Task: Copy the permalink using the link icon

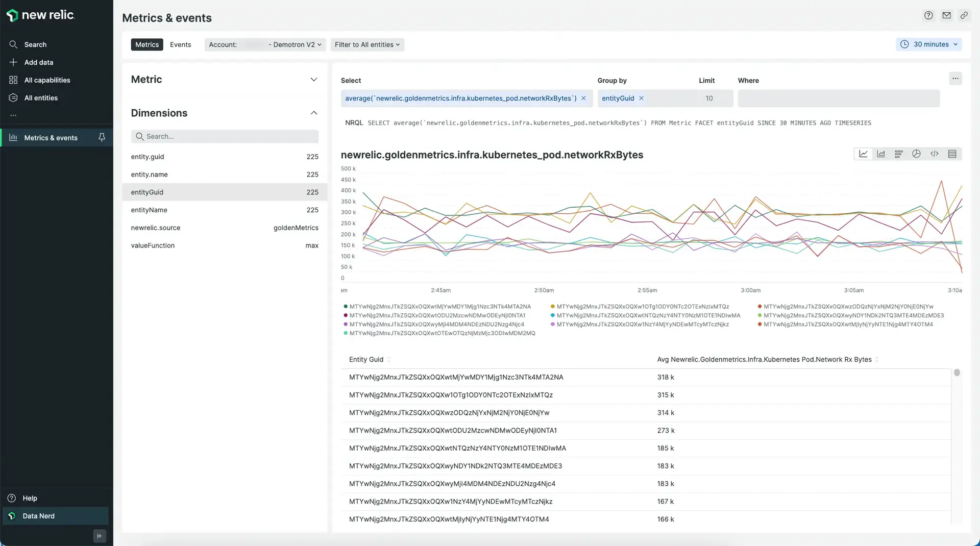Action: pos(964,15)
